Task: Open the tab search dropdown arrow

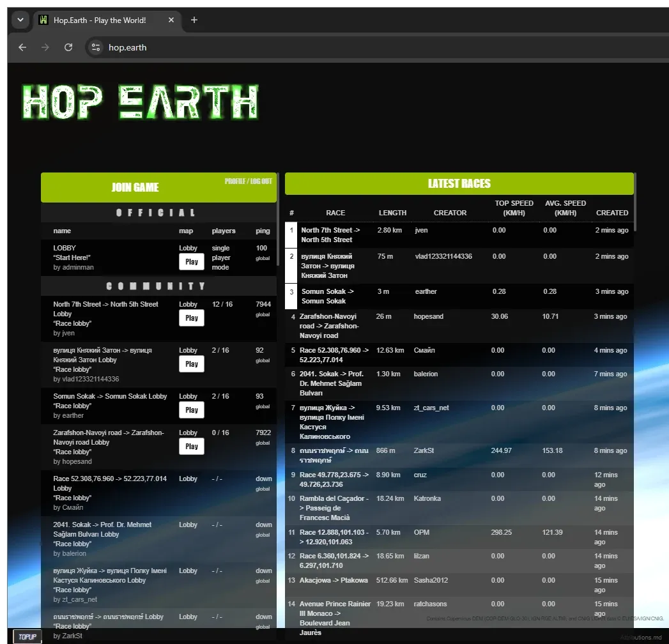Action: (x=20, y=20)
